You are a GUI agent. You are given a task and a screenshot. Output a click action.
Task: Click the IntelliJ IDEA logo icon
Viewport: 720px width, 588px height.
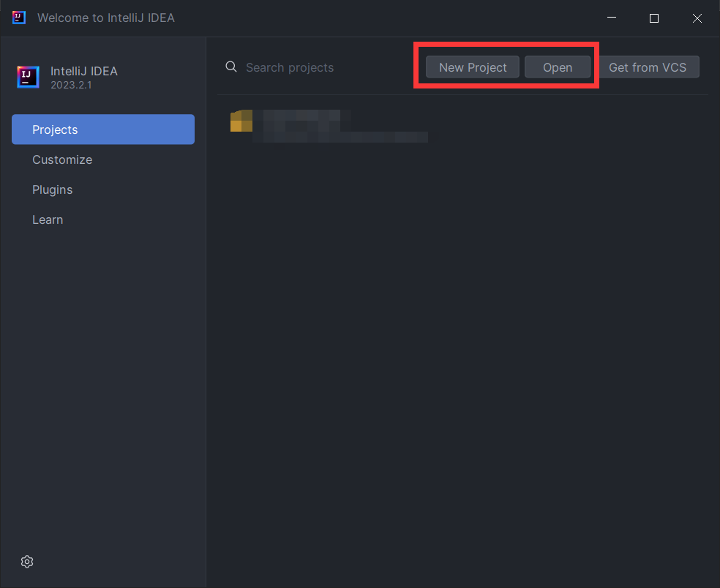27,78
